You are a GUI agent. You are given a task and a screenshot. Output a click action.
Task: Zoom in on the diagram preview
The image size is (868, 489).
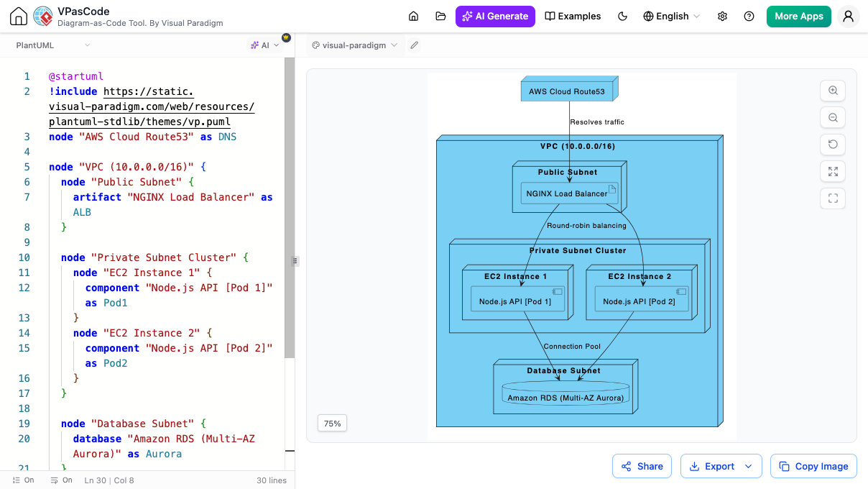coord(833,91)
